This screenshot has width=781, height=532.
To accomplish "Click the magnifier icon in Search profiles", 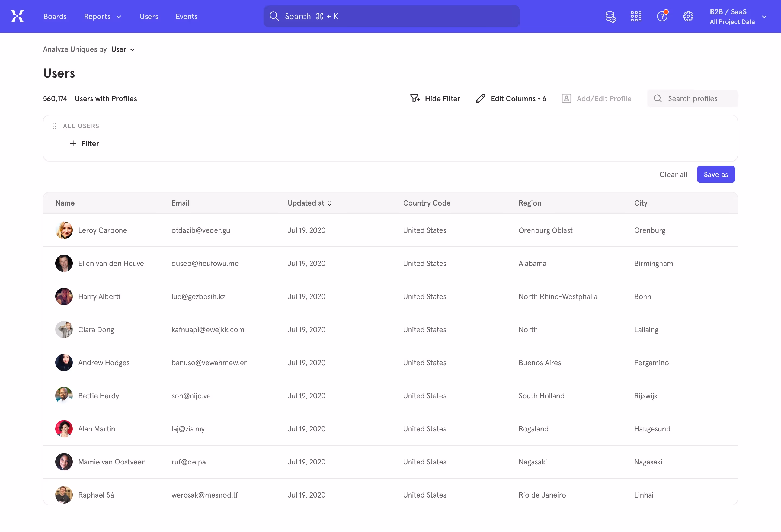I will click(x=658, y=98).
